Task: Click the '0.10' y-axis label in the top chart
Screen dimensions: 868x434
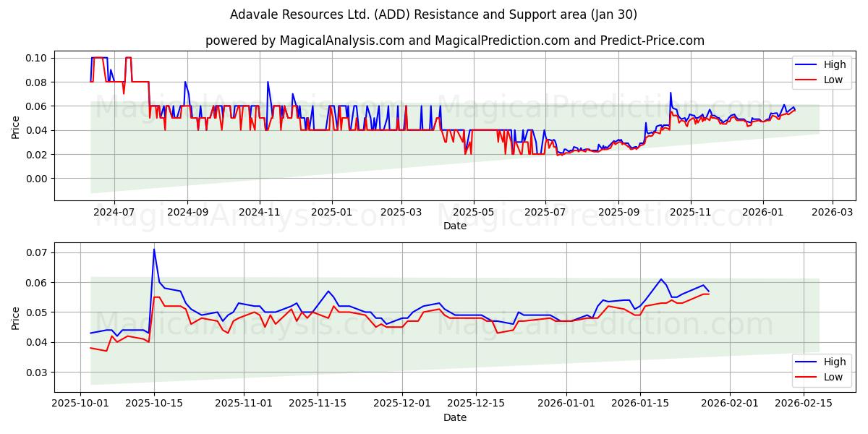Action: [x=37, y=58]
